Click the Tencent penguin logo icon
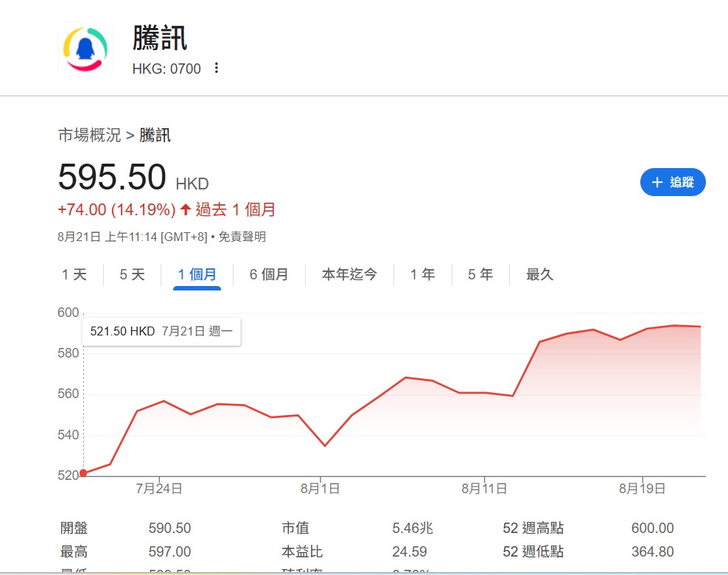 click(83, 50)
